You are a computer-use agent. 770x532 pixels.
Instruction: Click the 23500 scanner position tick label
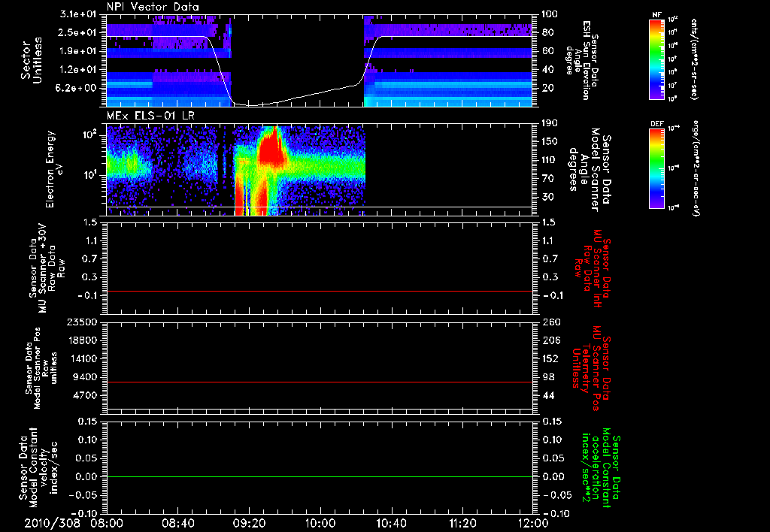point(83,322)
